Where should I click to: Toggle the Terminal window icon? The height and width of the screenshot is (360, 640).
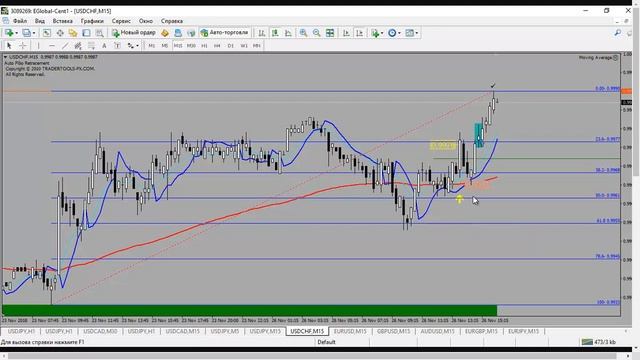click(x=86, y=33)
